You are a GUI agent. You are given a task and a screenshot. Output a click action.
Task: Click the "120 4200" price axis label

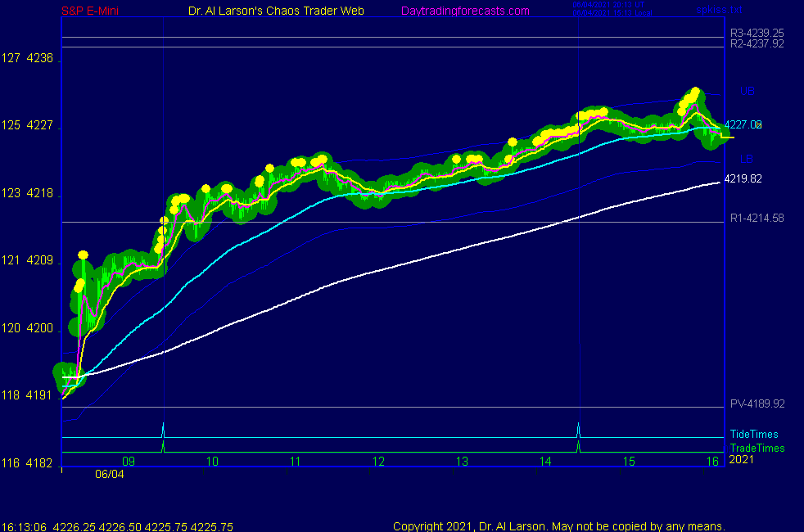(27, 328)
